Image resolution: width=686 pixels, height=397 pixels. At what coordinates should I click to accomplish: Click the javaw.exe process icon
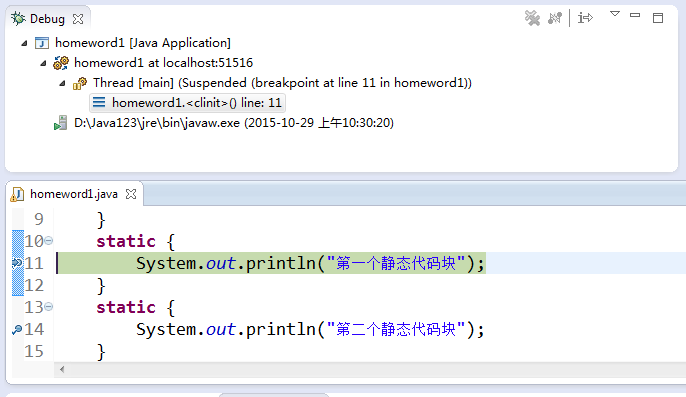[60, 123]
